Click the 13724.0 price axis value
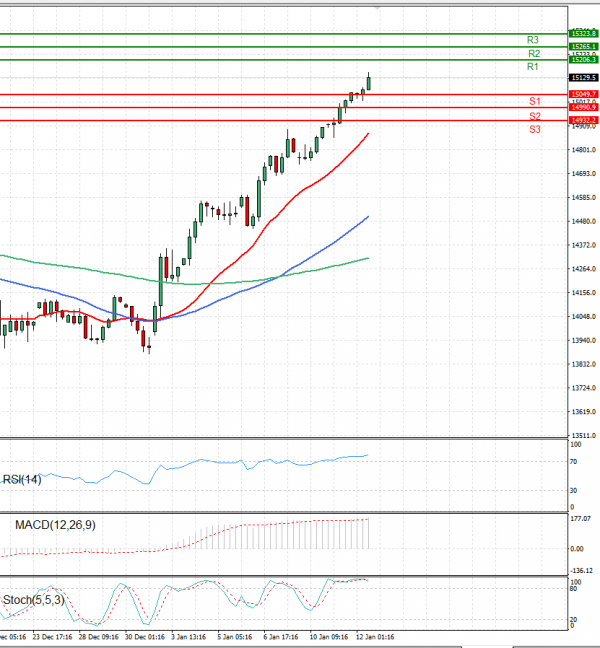The width and height of the screenshot is (600, 648). pyautogui.click(x=584, y=388)
